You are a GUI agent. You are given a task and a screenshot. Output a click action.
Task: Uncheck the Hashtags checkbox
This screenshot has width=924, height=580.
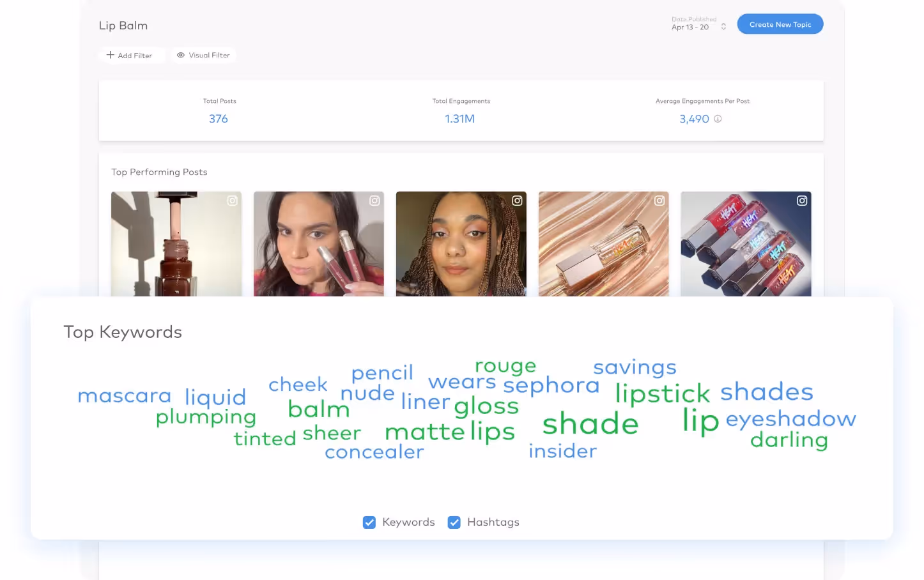(454, 523)
